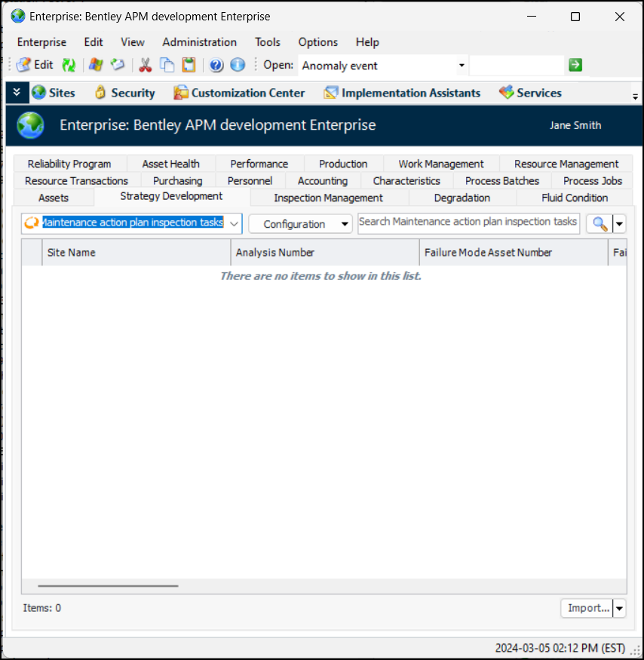Open the Import dropdown arrow
Screen dimensions: 644x660
pyautogui.click(x=619, y=608)
